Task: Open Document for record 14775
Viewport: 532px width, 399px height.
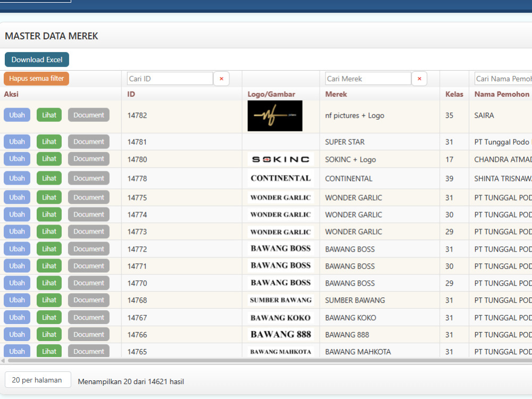Action: point(89,197)
